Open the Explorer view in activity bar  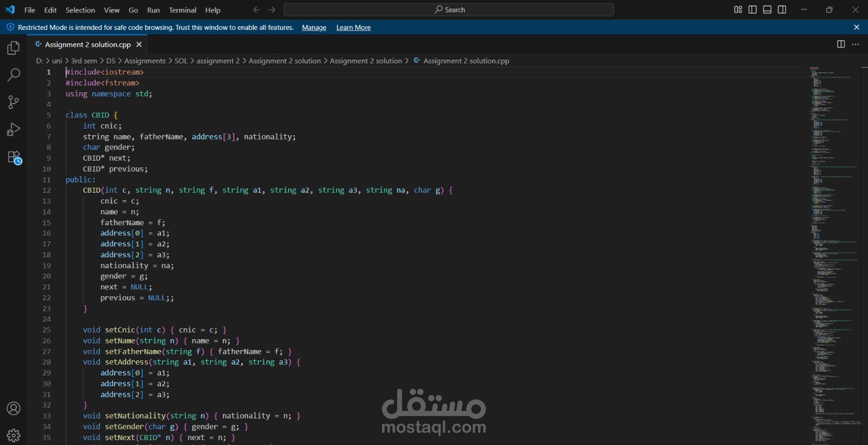[14, 48]
